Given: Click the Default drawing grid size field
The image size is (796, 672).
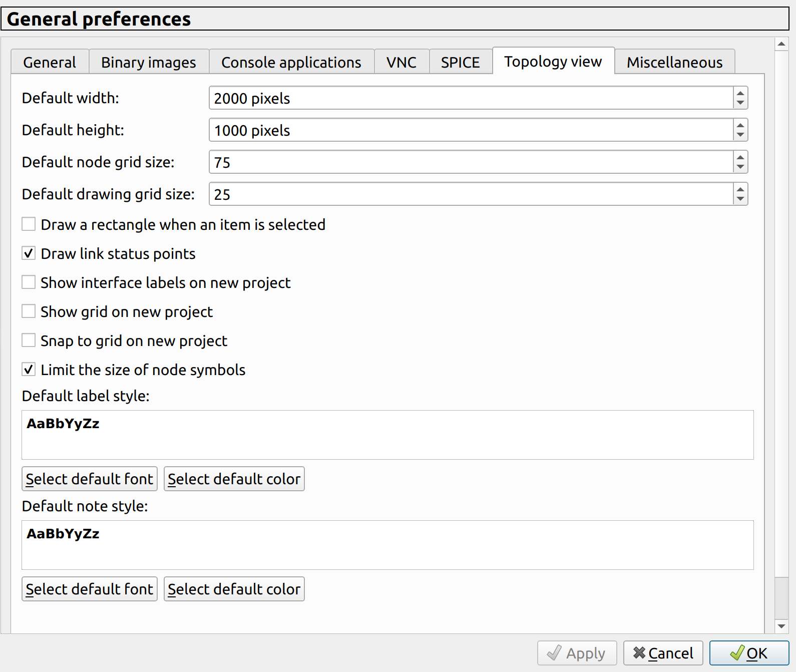Looking at the screenshot, I should [x=451, y=194].
